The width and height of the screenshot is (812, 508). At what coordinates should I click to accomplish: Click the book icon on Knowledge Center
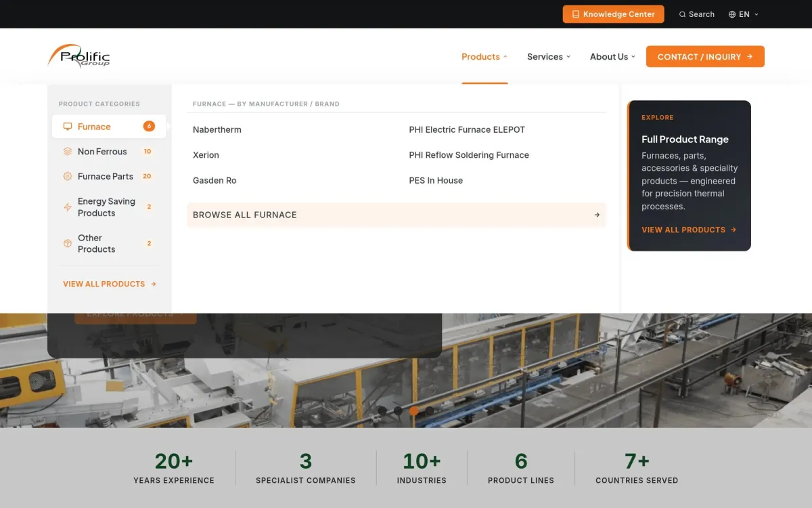coord(576,14)
